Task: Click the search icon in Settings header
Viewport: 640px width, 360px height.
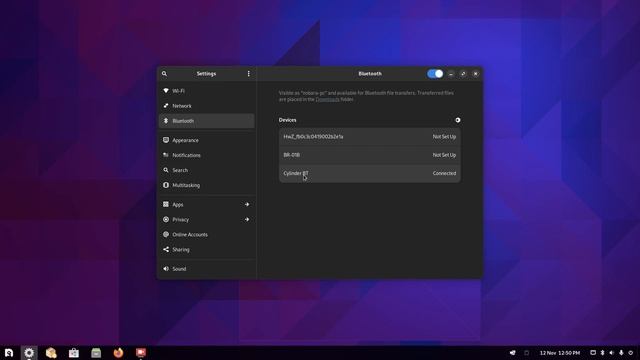Action: 164,74
